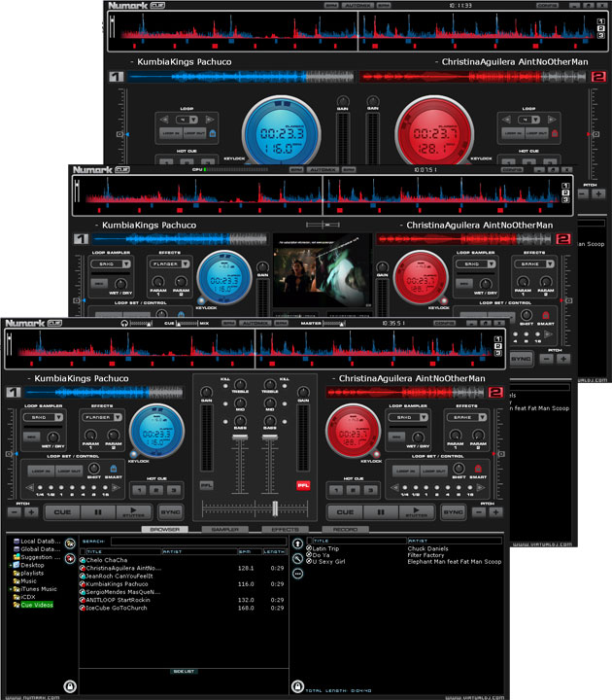Open playlist options ellipsis icon
Viewport: 612px width, 700px height.
(x=297, y=574)
